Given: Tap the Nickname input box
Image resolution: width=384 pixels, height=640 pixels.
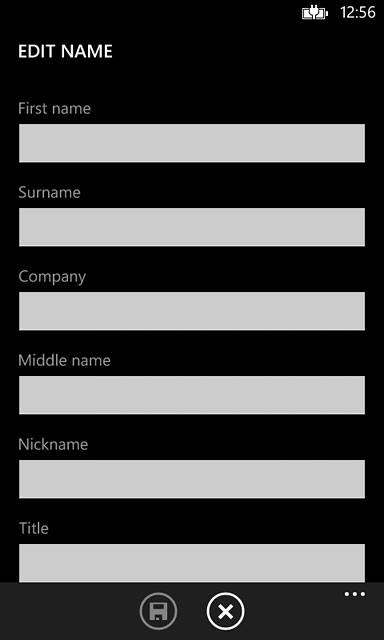Looking at the screenshot, I should pos(192,479).
